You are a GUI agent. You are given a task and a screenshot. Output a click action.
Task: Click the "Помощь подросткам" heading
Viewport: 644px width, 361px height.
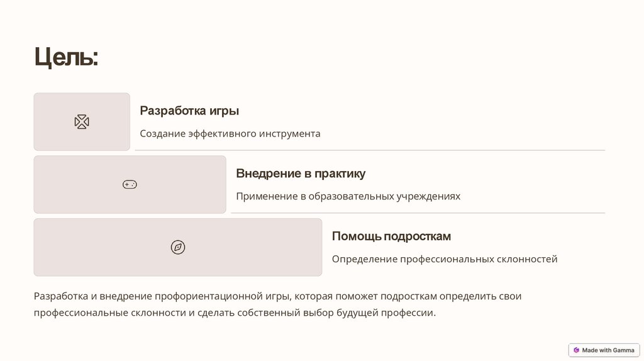(391, 236)
